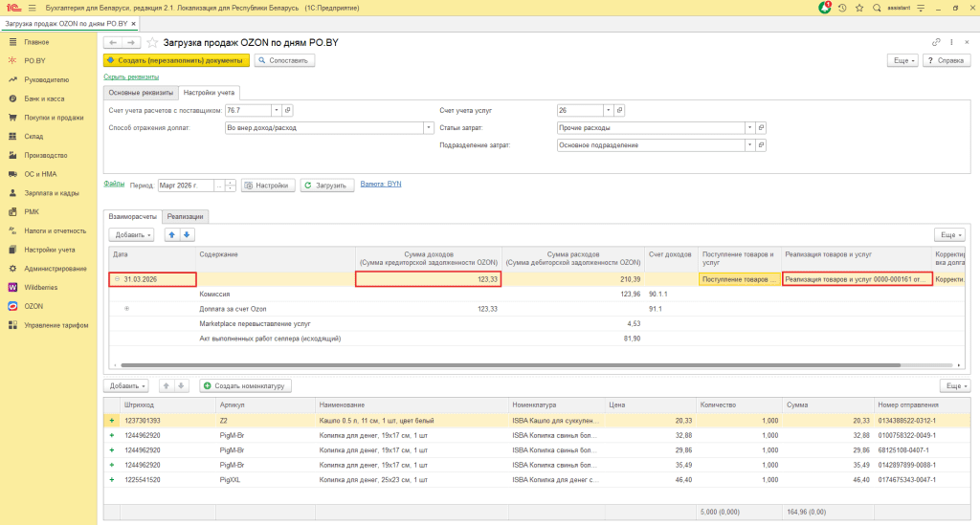The image size is (980, 525).
Task: Click Создать (перезаполнить) документы button
Action: (176, 60)
